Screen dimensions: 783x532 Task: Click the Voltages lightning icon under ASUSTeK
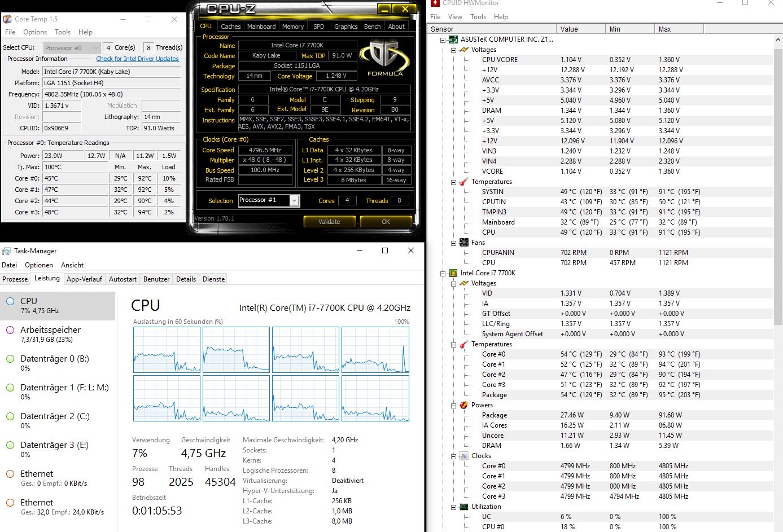click(463, 50)
